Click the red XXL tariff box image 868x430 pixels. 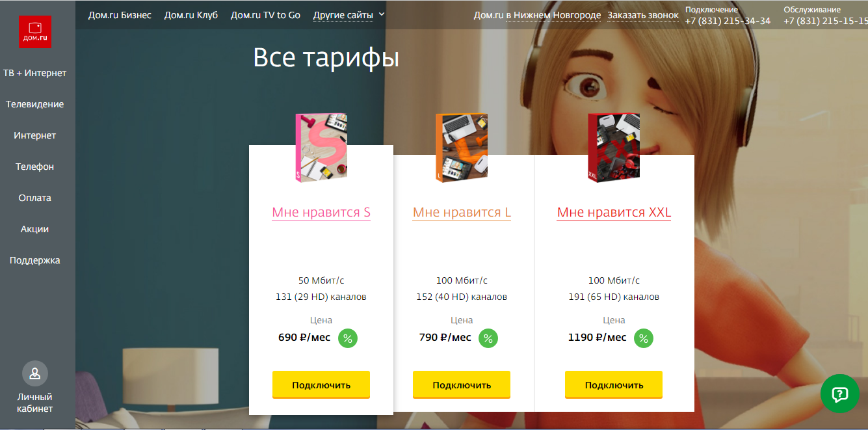(x=614, y=148)
